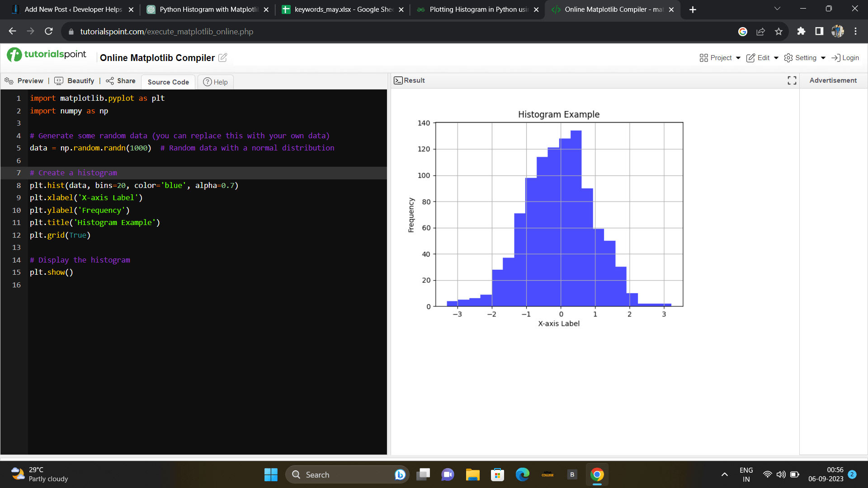Click the pencil icon beside compiler title
Screen dimensions: 868x488
[223, 57]
